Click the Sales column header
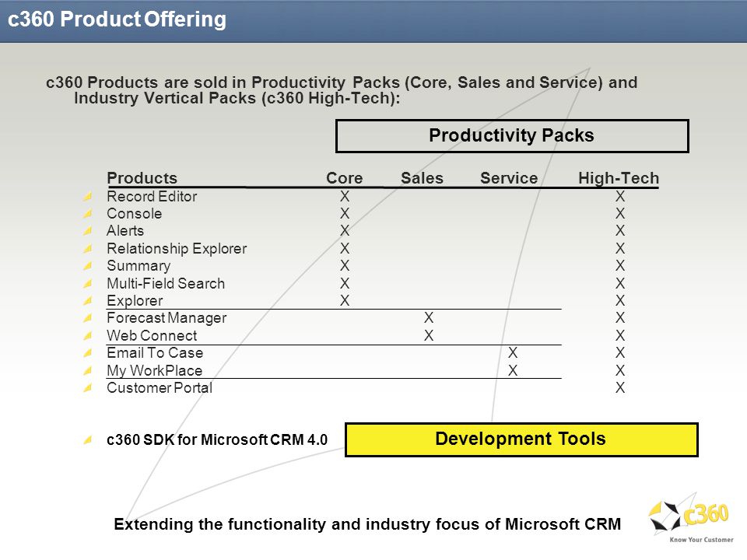This screenshot has width=747, height=560. point(422,177)
